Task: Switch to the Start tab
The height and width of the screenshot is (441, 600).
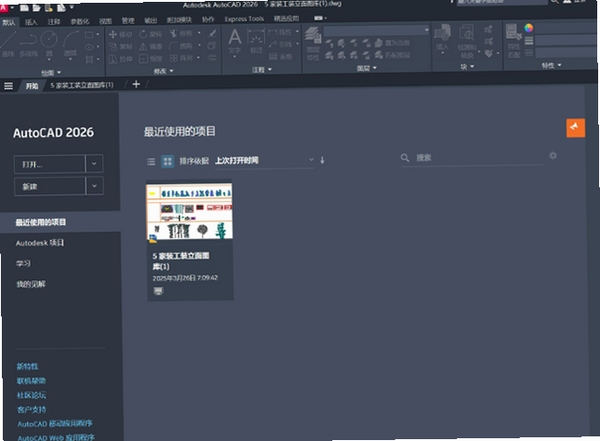Action: click(32, 86)
